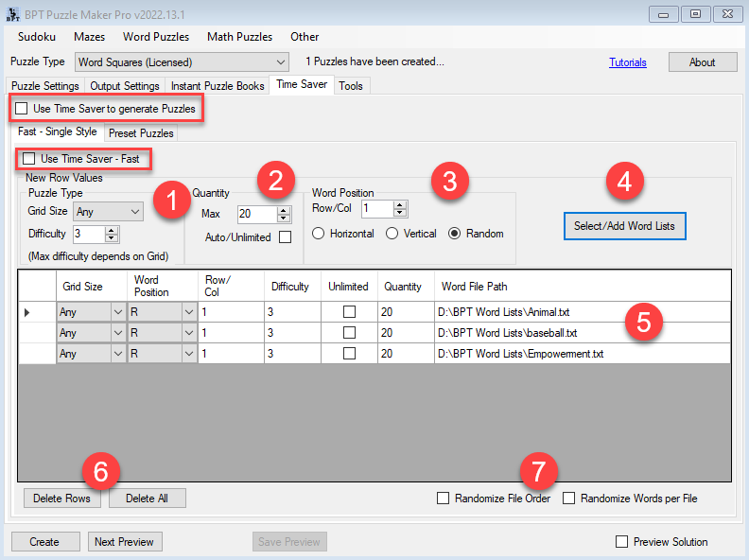Open the Sudoku menu

point(37,37)
